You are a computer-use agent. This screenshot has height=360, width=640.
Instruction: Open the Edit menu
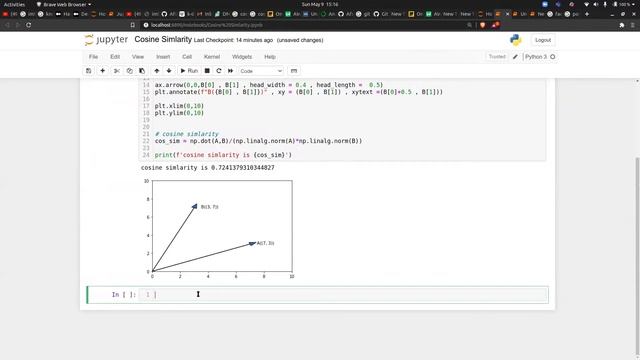pos(115,57)
